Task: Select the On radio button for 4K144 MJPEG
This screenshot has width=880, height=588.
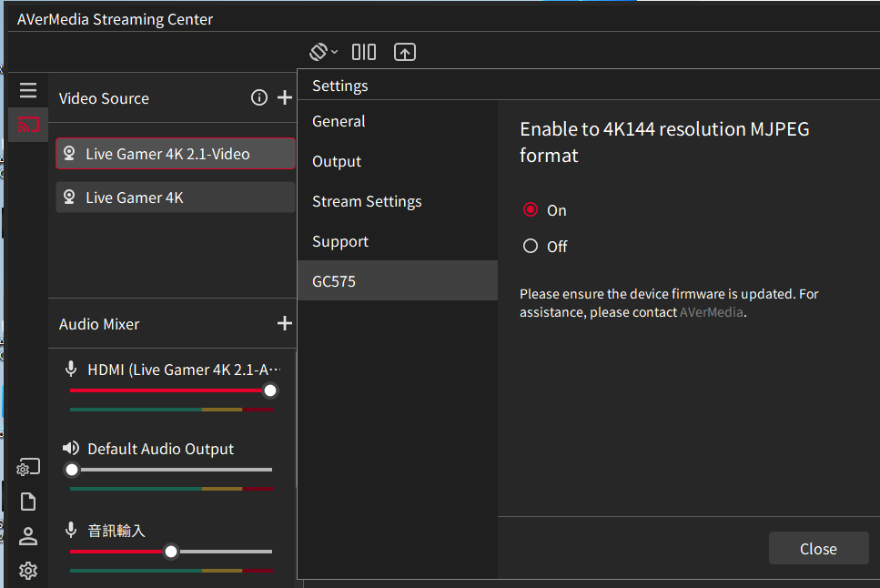Action: coord(531,210)
